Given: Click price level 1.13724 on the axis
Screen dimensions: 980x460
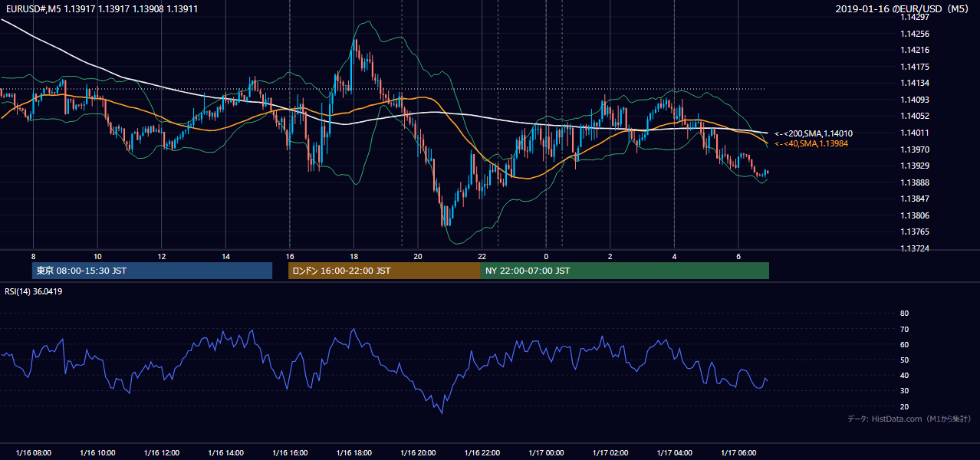Looking at the screenshot, I should click(914, 248).
